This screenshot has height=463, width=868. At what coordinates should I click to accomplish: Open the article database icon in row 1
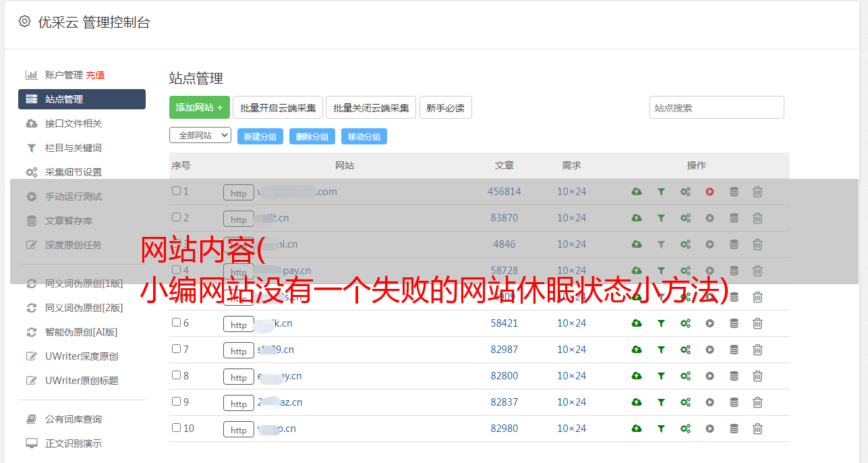[x=734, y=192]
